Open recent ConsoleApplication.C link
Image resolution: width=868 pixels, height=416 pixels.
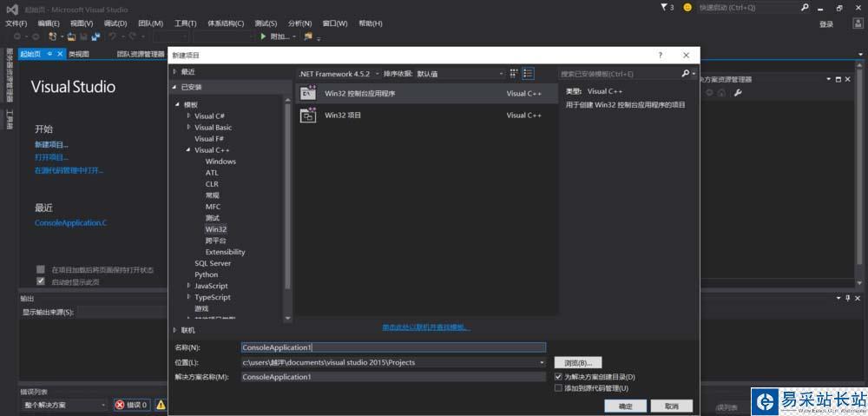click(x=70, y=222)
